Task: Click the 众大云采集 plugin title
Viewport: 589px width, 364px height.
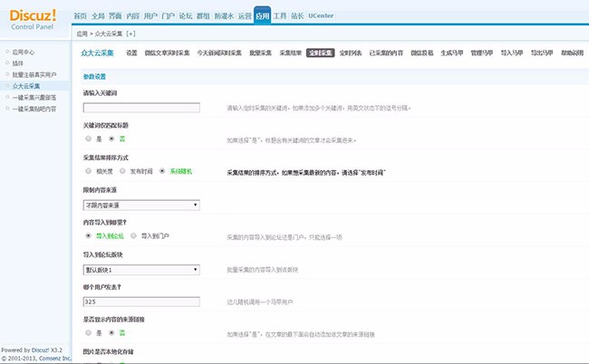Action: (x=97, y=53)
